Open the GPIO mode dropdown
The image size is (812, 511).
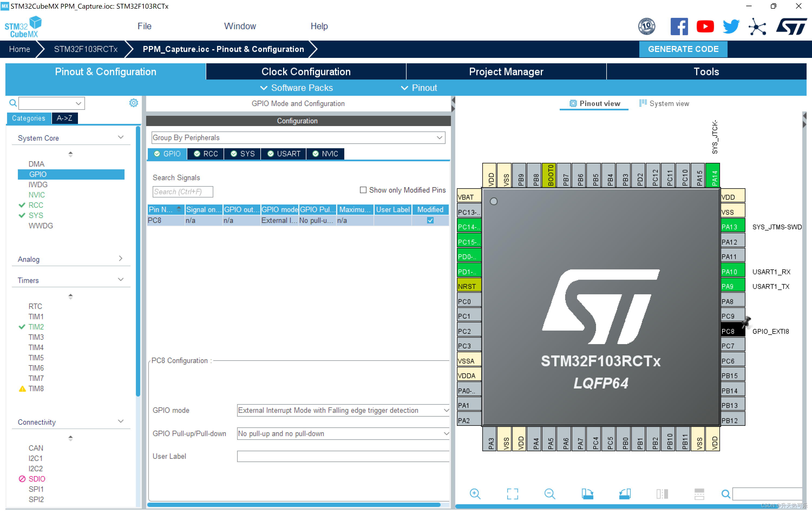click(343, 410)
